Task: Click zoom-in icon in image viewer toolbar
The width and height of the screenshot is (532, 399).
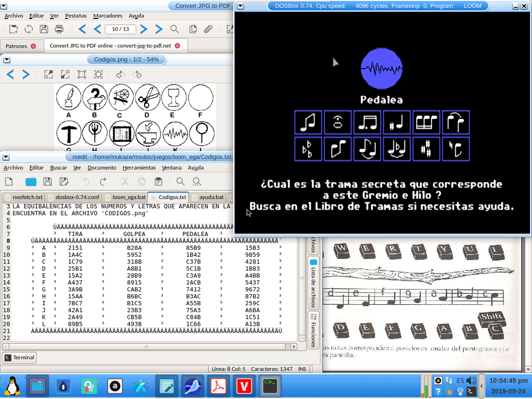Action: (x=48, y=74)
